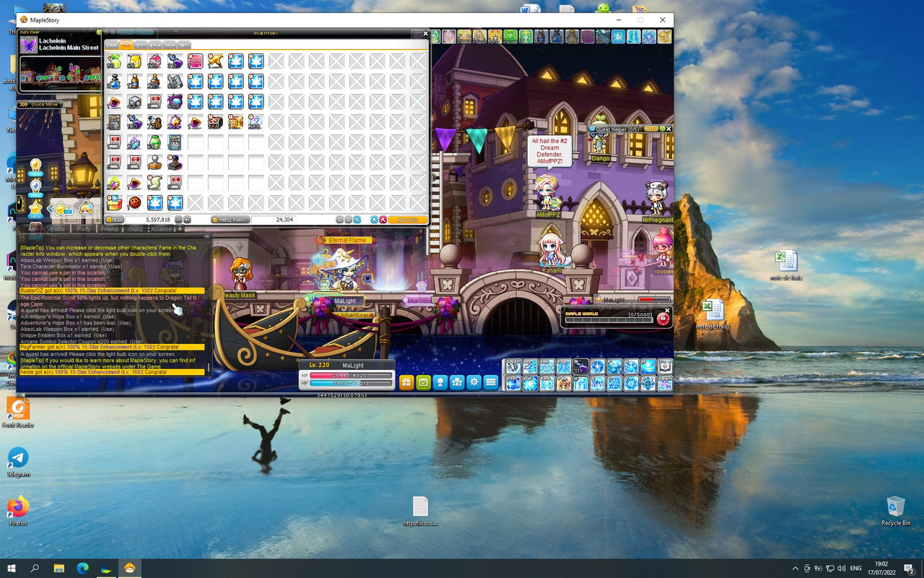Click the Maple Points star icon in inventory
This screenshot has width=924, height=578.
(214, 220)
